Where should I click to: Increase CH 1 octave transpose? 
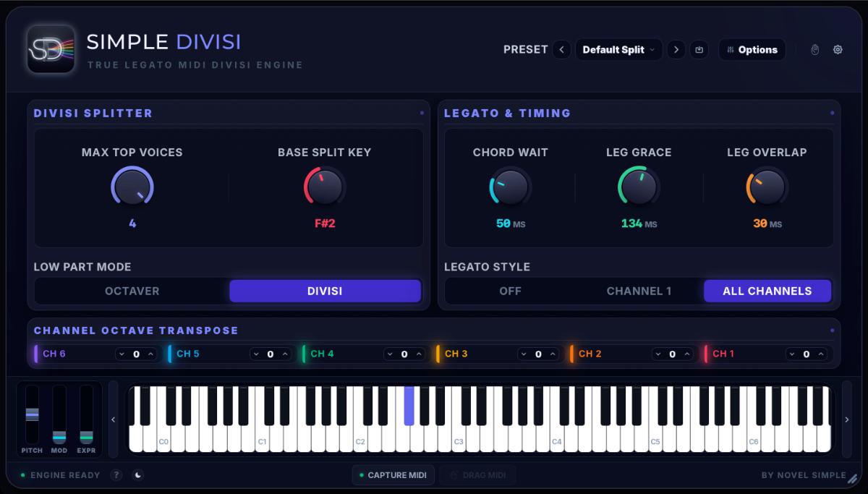(x=820, y=354)
